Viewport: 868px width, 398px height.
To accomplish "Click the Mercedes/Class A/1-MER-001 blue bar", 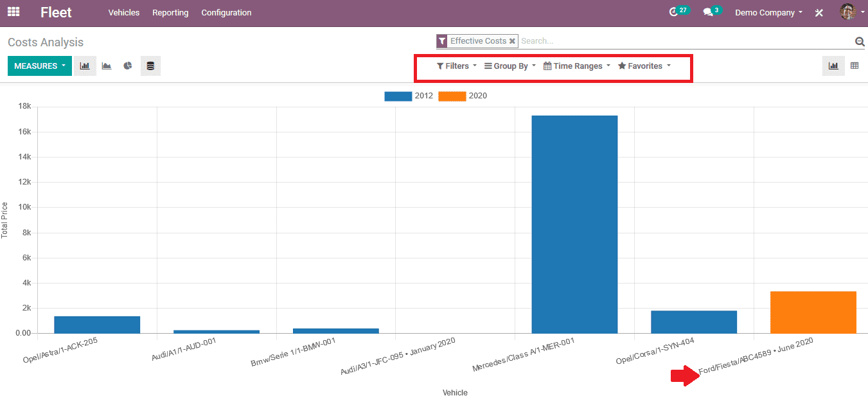I will pyautogui.click(x=574, y=224).
